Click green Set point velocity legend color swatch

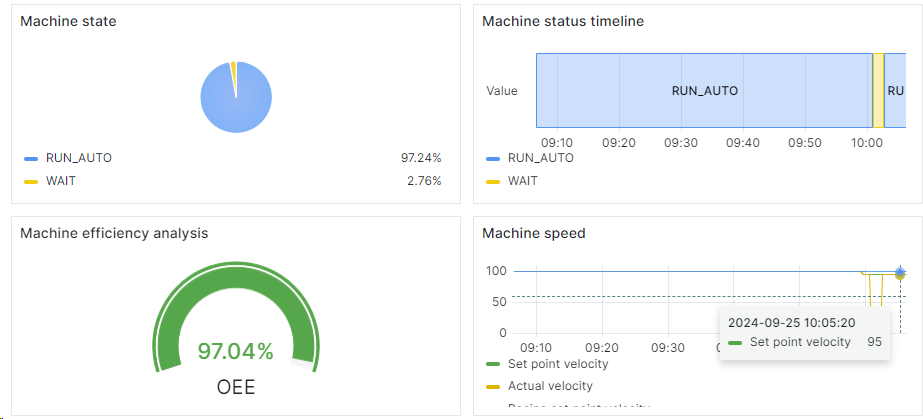493,364
